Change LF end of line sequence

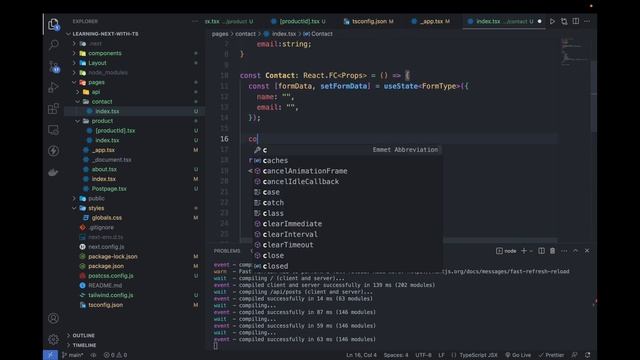click(x=441, y=355)
